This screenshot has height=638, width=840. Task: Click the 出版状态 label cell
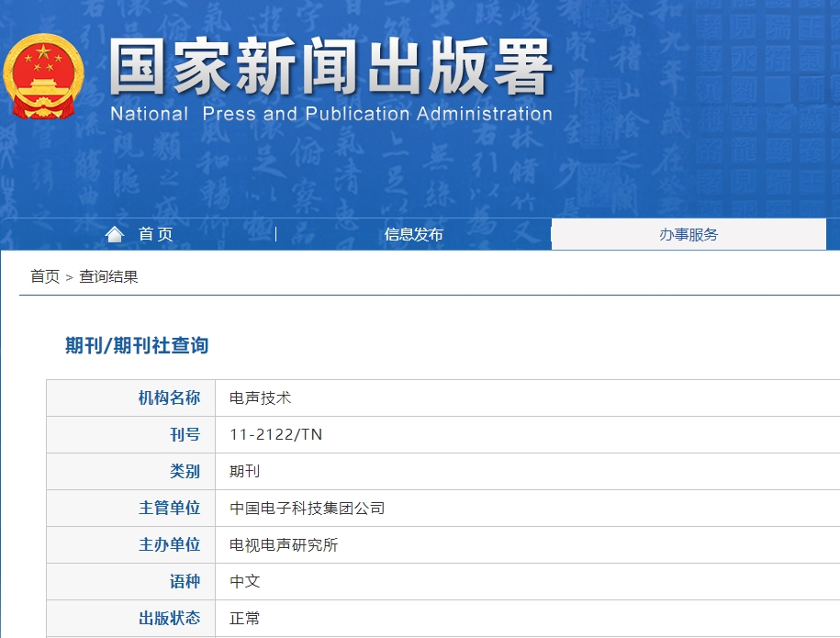pyautogui.click(x=130, y=618)
